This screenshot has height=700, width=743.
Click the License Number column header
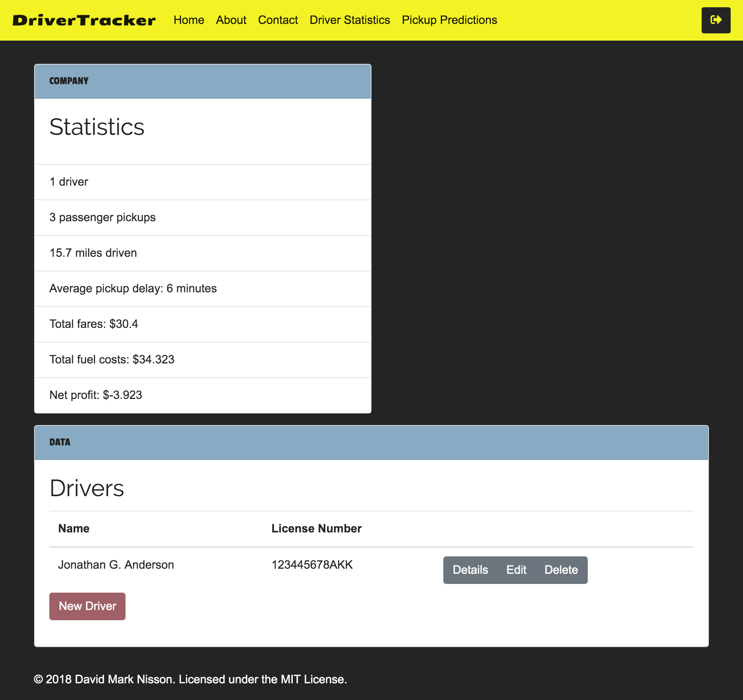316,528
